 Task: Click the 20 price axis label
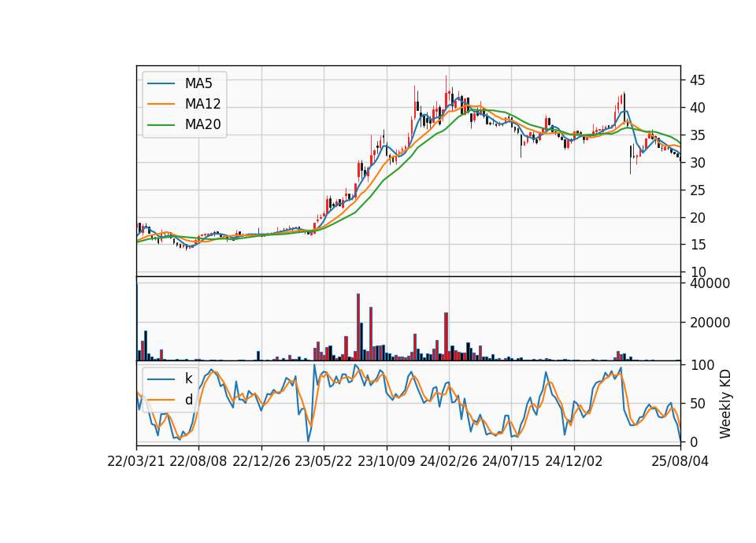697,218
